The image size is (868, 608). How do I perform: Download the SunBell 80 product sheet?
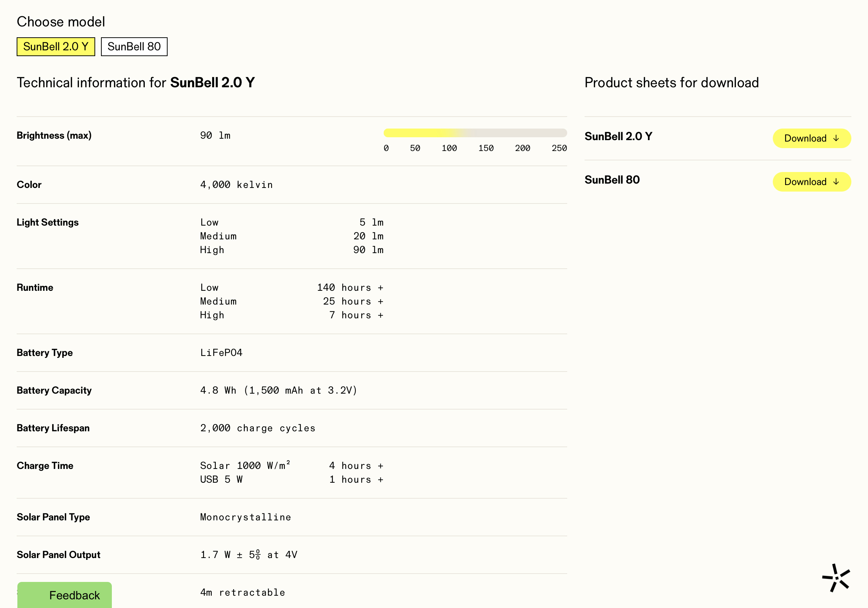coord(811,182)
